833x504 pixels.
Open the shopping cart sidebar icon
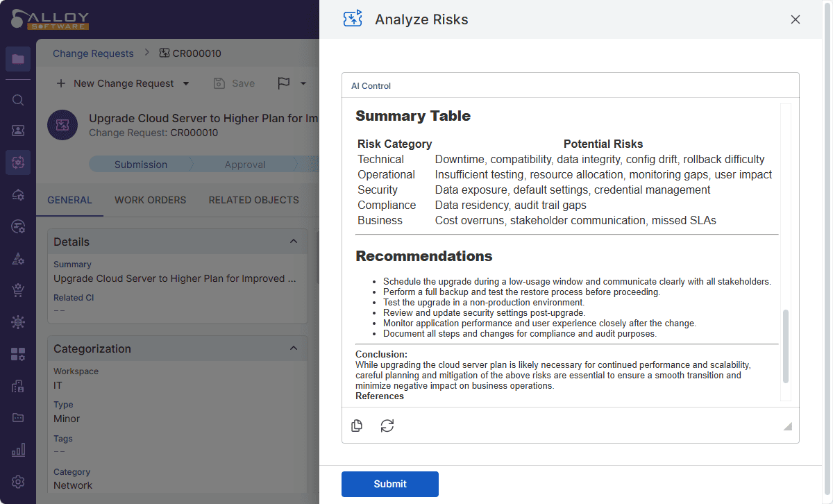[x=18, y=290]
